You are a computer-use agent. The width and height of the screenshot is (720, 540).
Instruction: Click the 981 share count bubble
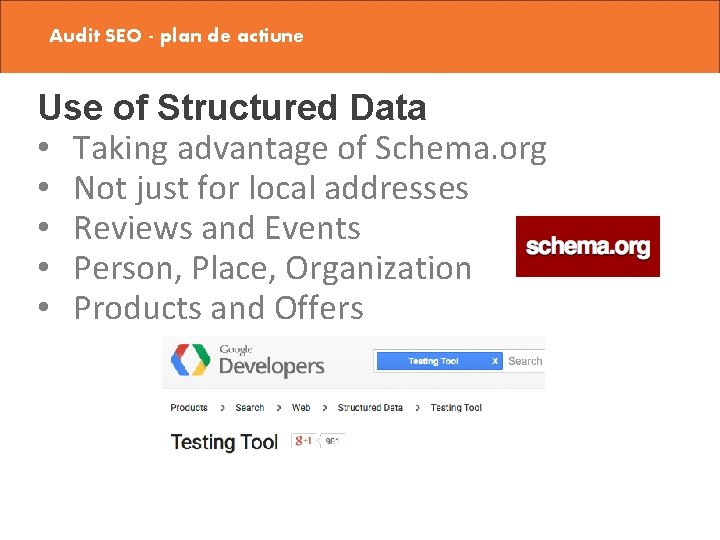[x=332, y=441]
